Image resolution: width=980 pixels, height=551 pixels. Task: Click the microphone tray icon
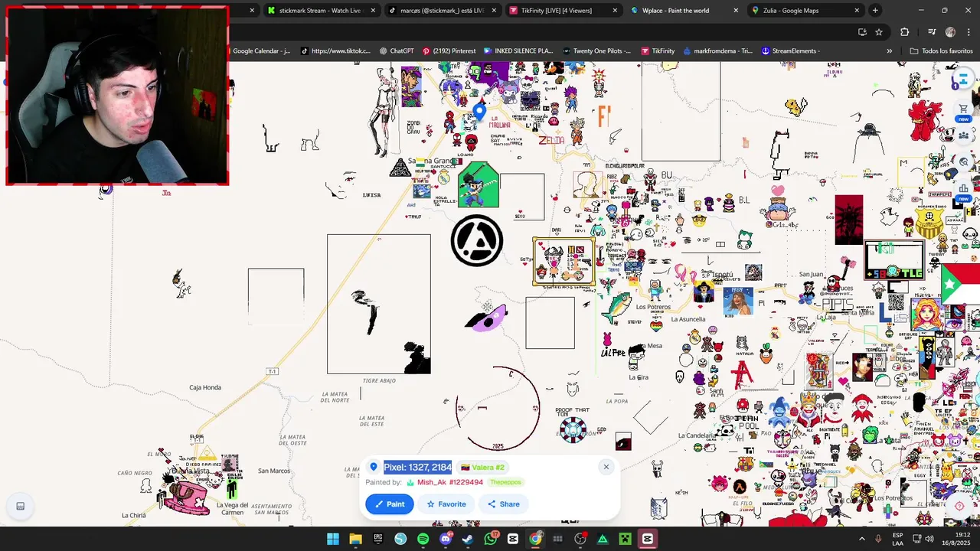click(x=878, y=539)
